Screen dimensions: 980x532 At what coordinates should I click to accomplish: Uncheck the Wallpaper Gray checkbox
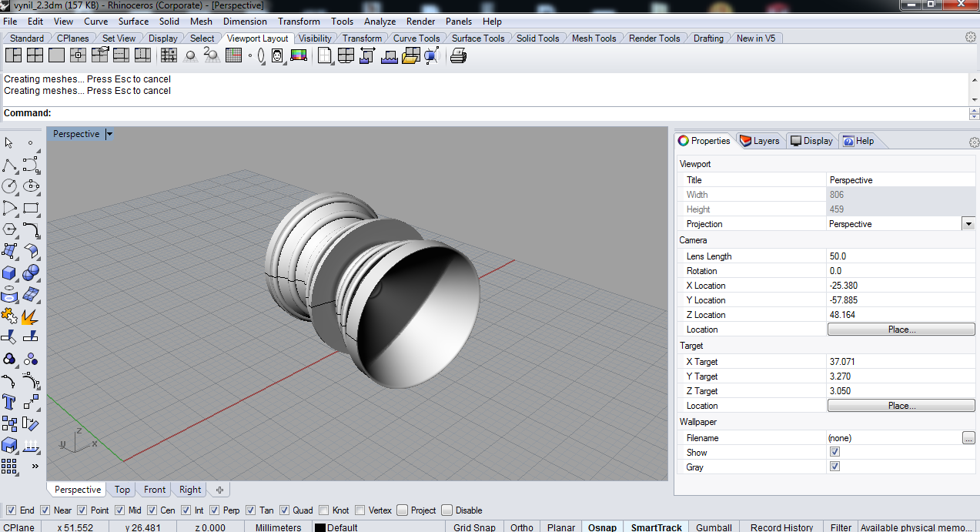[835, 467]
